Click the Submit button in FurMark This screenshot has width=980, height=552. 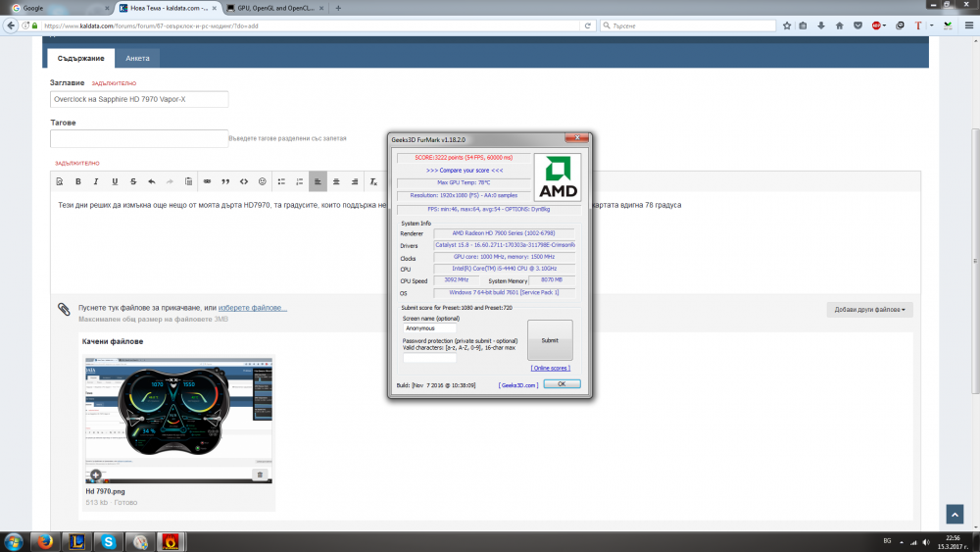(x=550, y=340)
